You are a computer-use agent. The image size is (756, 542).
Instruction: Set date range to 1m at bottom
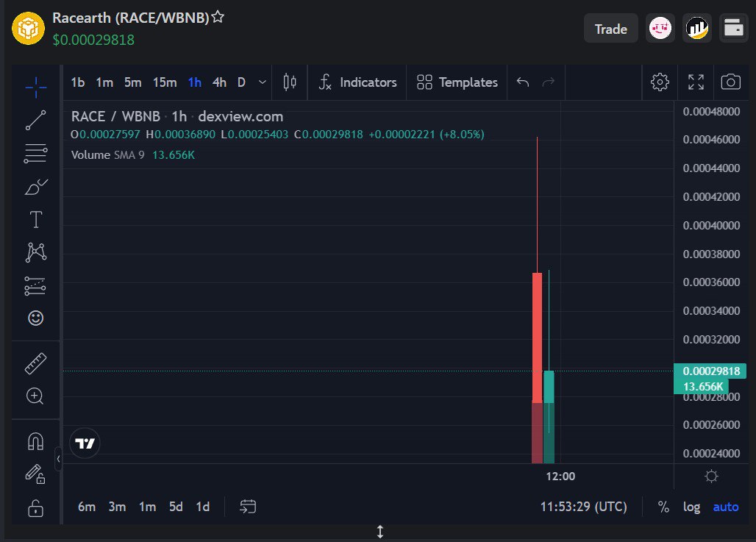[148, 507]
